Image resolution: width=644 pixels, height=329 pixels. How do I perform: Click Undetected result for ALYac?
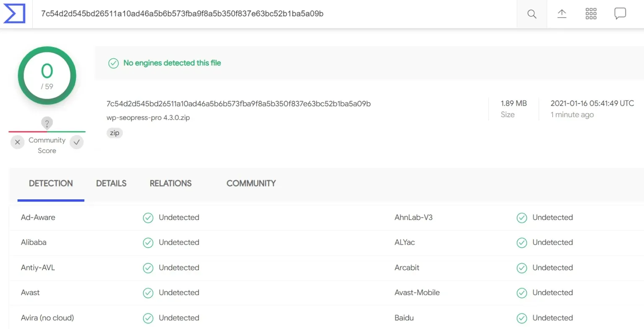(x=553, y=242)
